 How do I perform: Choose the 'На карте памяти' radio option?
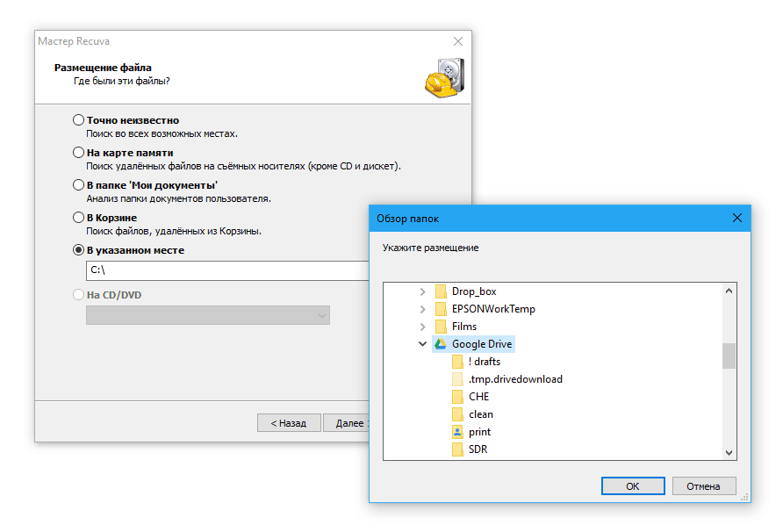pos(79,153)
